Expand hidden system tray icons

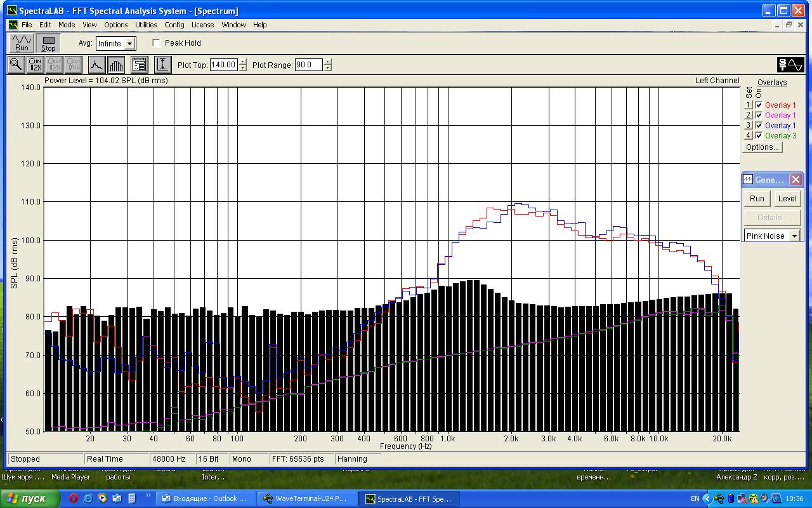pos(708,498)
